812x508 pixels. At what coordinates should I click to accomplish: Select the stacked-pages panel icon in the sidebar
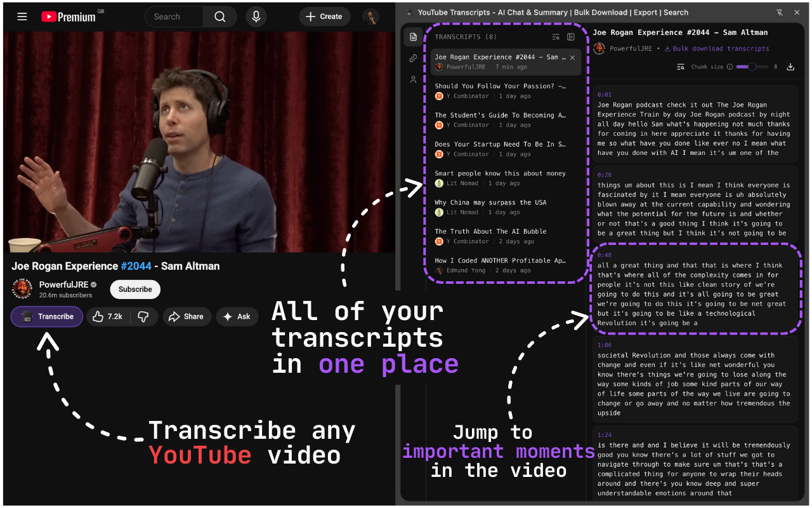(413, 58)
